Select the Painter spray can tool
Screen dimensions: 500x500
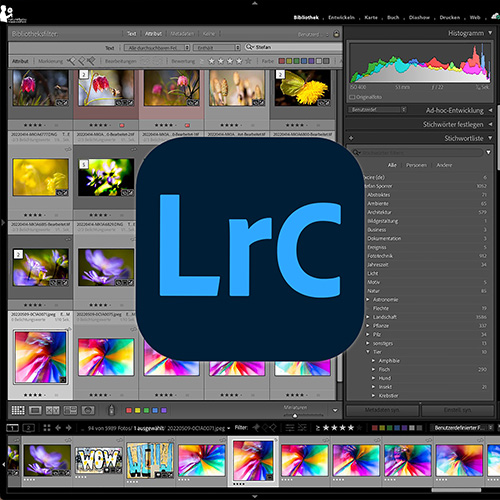[x=112, y=410]
